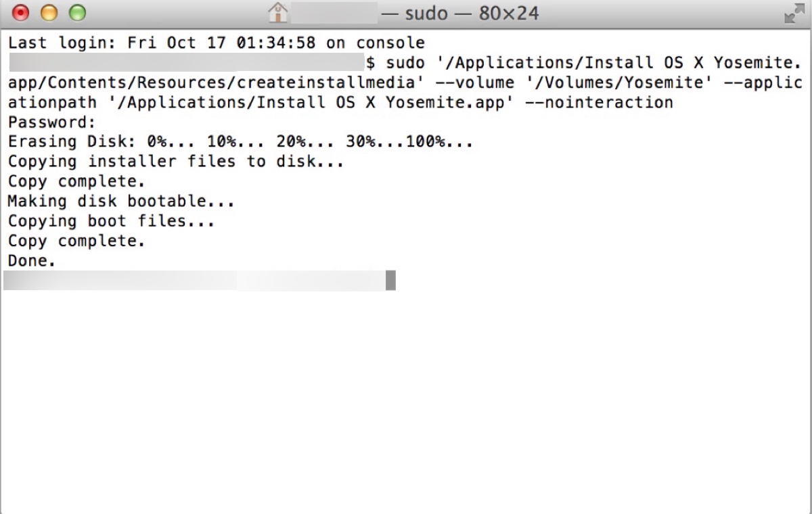Click the green zoom traffic light button
The image size is (812, 514).
tap(78, 12)
